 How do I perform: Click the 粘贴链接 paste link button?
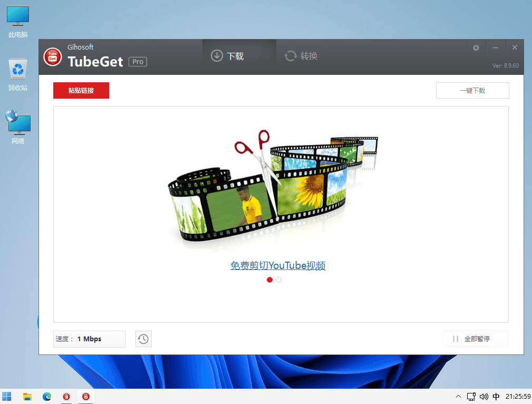[81, 90]
